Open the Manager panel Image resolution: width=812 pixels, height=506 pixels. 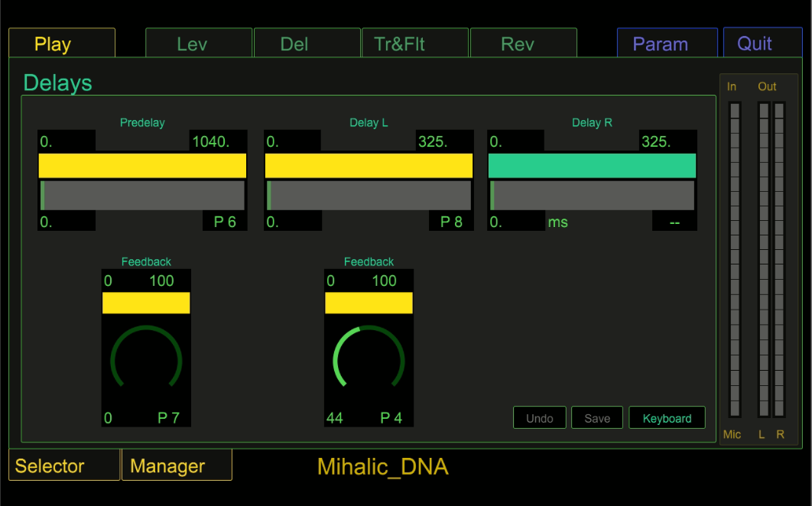click(x=177, y=465)
